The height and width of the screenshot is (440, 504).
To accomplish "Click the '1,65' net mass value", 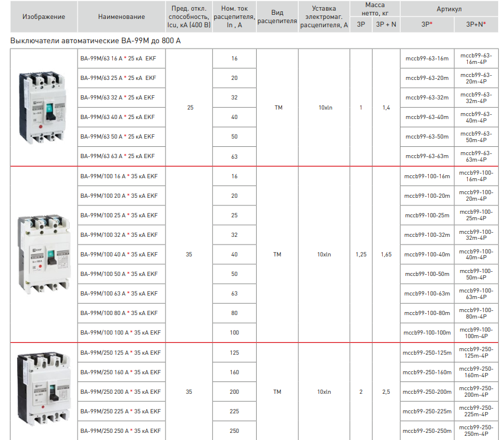I will point(386,254).
